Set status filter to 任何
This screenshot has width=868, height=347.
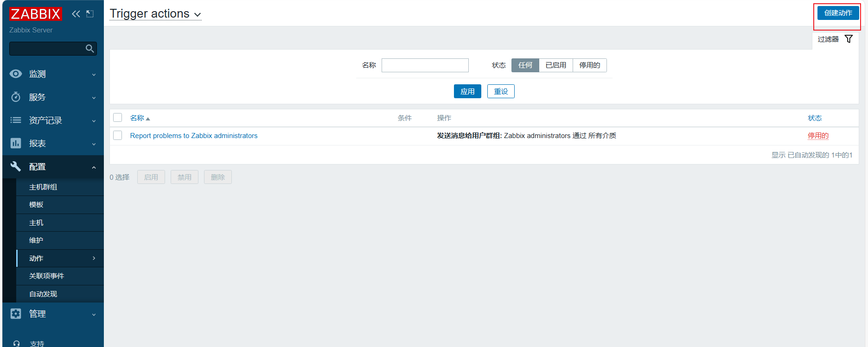coord(525,65)
